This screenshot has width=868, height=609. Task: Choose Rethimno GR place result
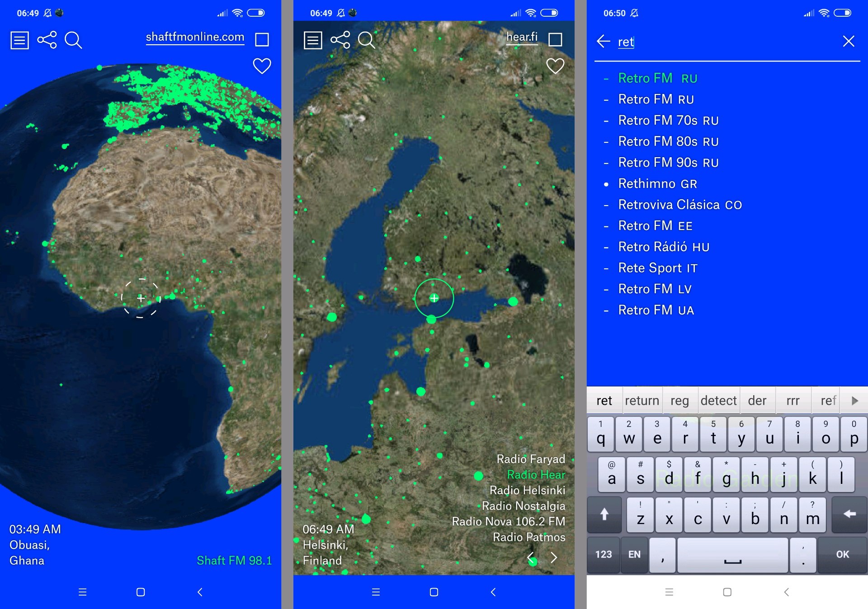[658, 184]
